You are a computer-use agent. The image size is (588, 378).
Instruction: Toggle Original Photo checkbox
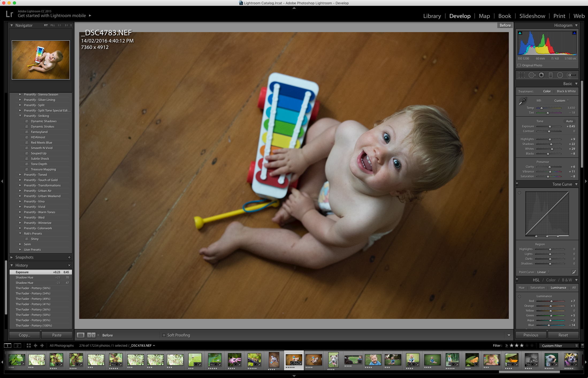point(520,65)
